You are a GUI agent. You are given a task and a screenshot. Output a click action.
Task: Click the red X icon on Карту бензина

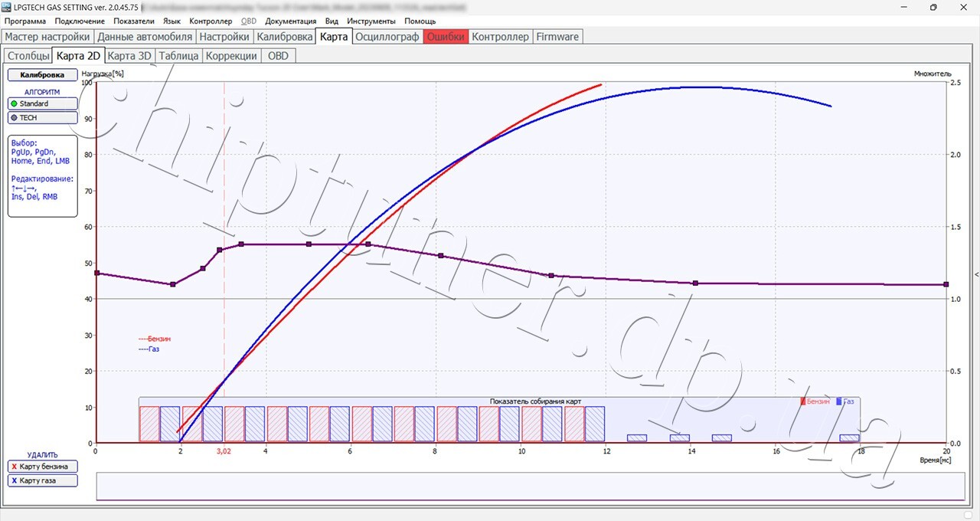[x=15, y=467]
